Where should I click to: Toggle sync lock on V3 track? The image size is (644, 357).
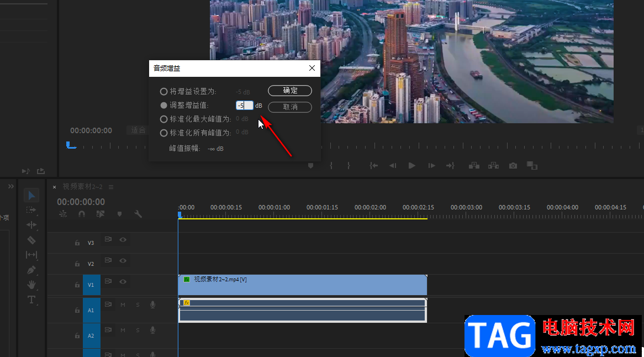coord(108,239)
